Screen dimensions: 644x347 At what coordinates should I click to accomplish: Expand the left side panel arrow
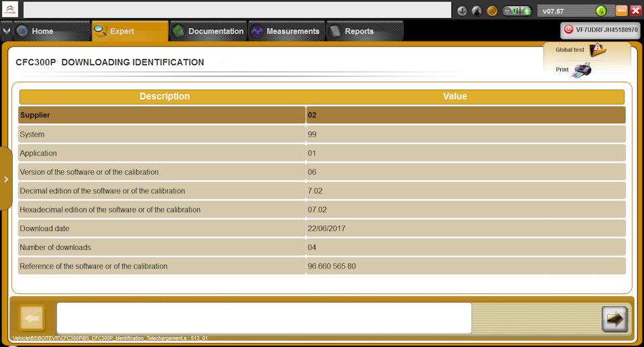[x=6, y=180]
